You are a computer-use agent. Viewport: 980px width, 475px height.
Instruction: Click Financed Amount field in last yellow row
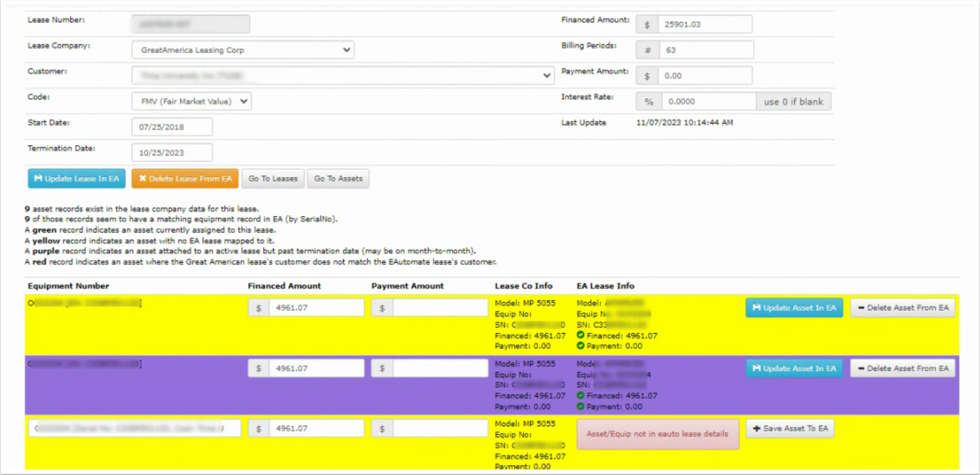click(x=317, y=429)
